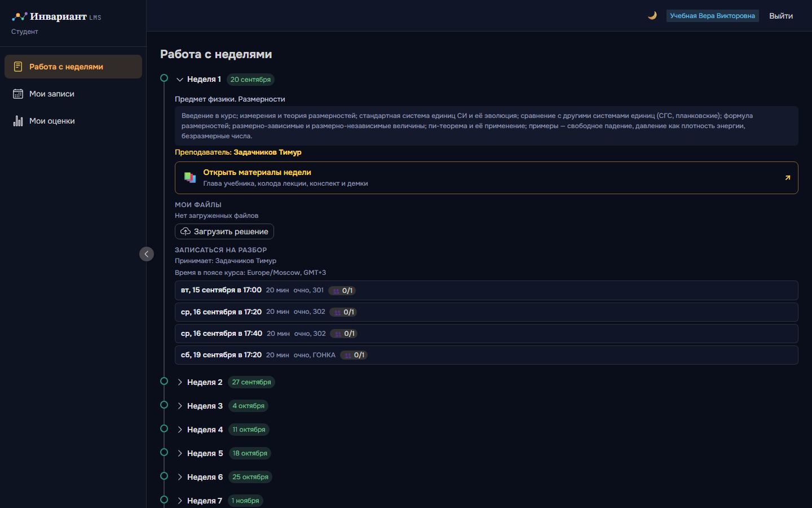812x508 pixels.
Task: Expand Неделя 2 section
Action: [x=180, y=382]
